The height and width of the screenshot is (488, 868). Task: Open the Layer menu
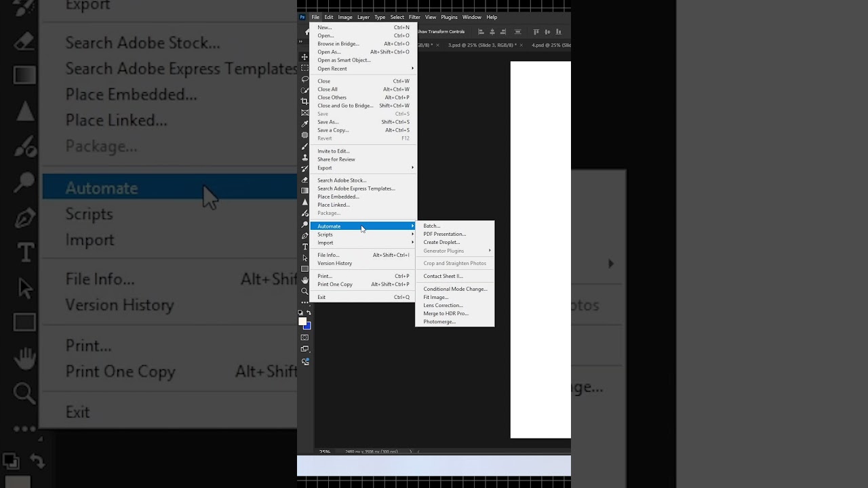363,17
